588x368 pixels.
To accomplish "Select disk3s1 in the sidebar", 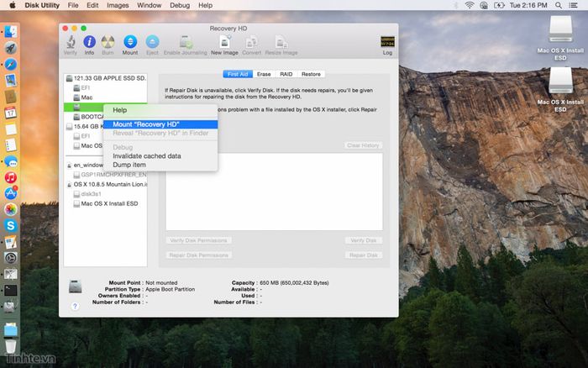I will click(x=106, y=194).
